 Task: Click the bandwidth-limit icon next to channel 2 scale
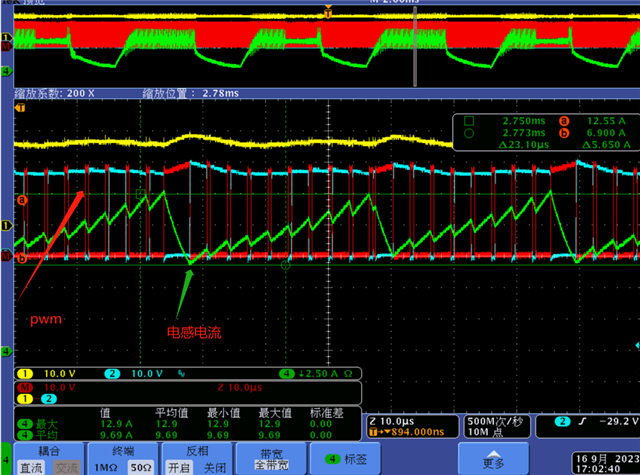point(181,373)
